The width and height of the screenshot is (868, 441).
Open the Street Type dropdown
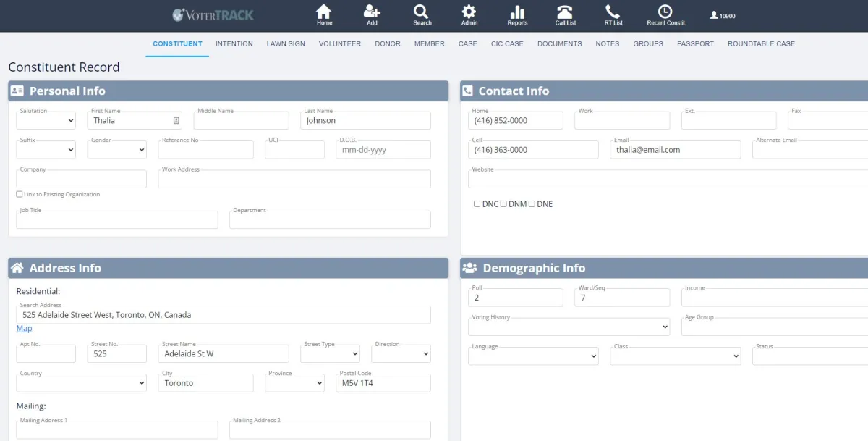click(331, 353)
